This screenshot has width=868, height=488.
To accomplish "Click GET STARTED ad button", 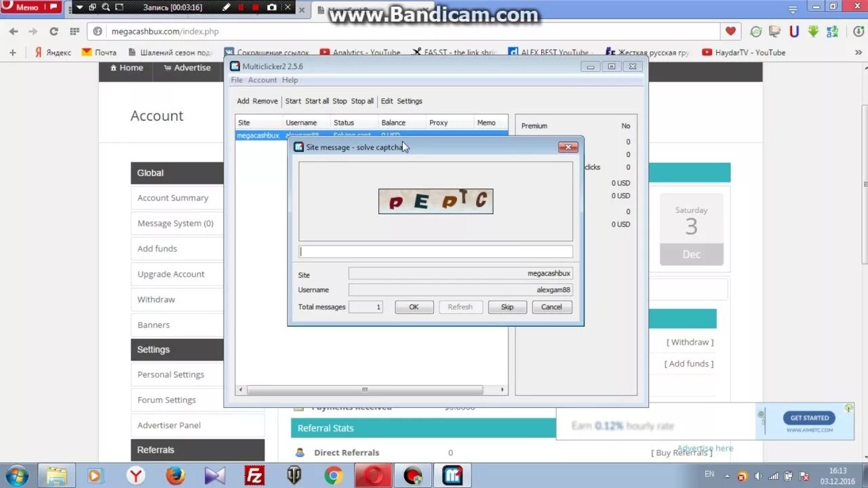I will pos(809,418).
